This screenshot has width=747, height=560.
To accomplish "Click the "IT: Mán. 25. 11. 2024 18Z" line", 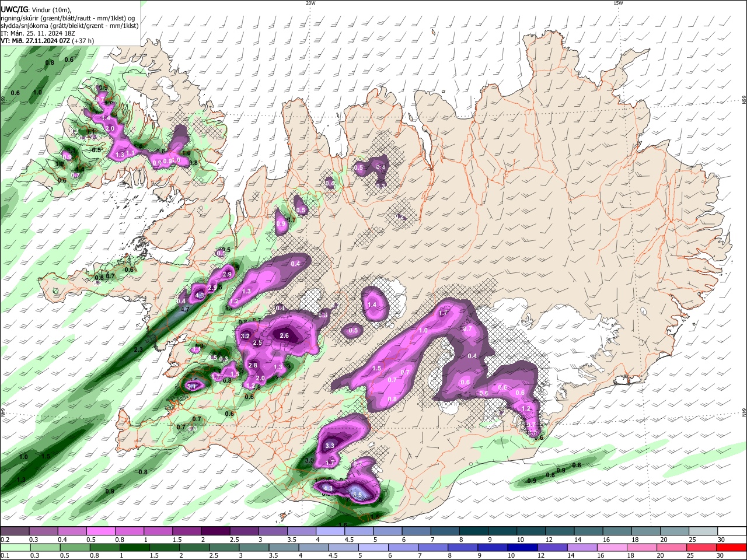I will pyautogui.click(x=39, y=33).
